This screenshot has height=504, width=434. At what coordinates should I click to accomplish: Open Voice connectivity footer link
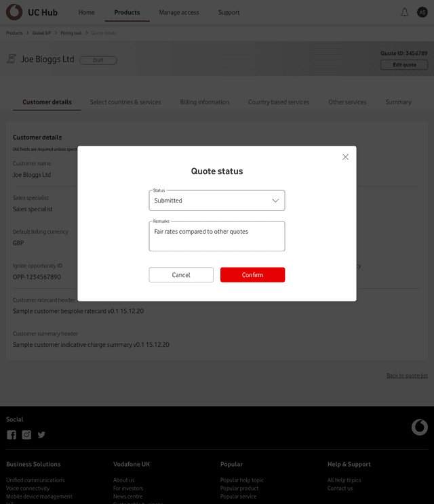pyautogui.click(x=28, y=488)
